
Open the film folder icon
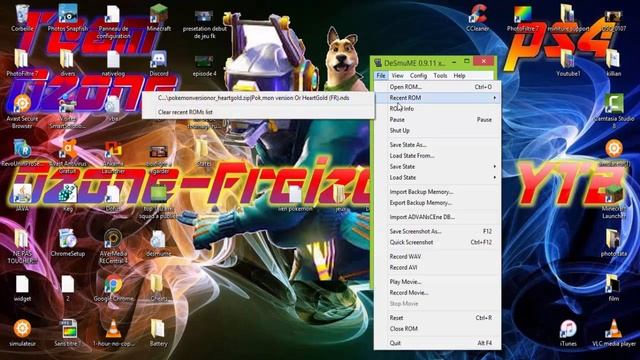(x=613, y=288)
